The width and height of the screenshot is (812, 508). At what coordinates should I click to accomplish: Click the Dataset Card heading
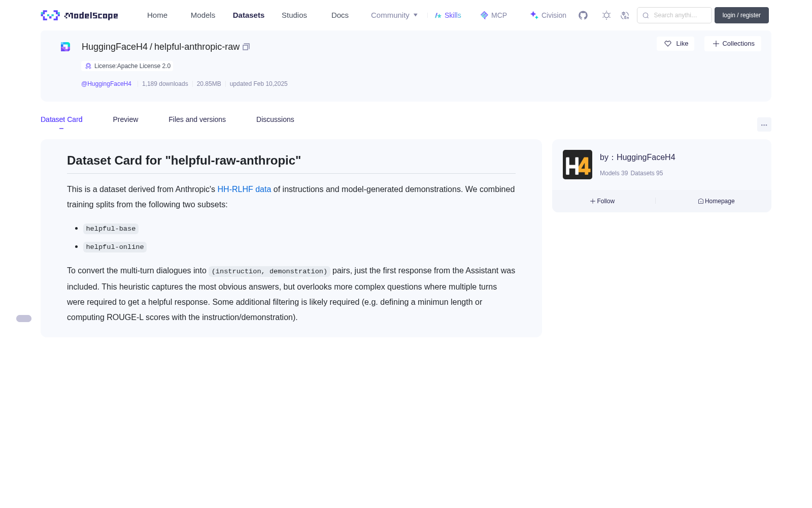pyautogui.click(x=184, y=161)
